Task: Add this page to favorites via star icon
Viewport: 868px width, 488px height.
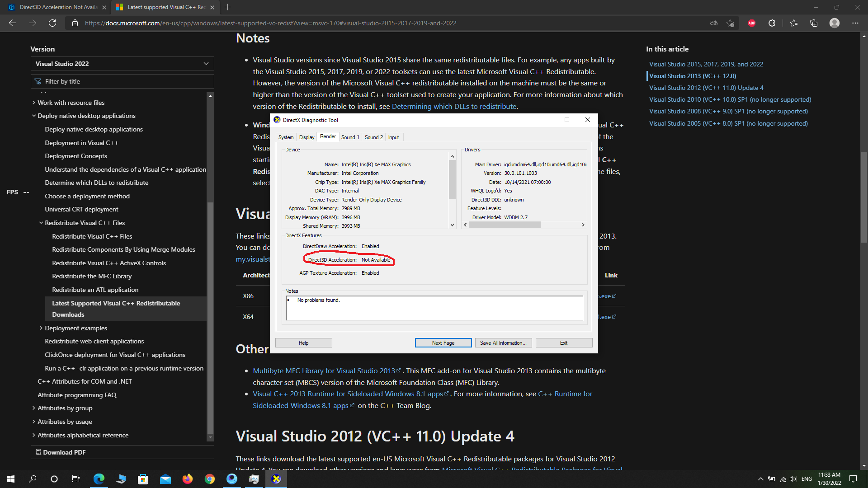Action: tap(730, 23)
